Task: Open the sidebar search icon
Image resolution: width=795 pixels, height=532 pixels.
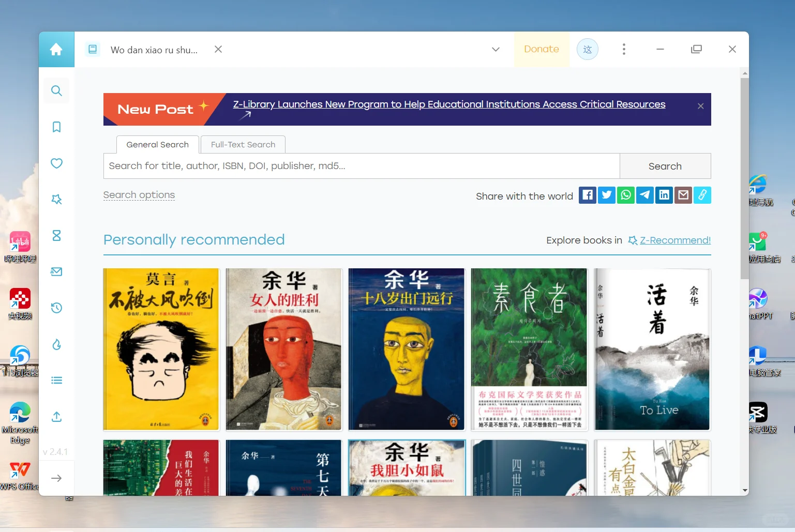Action: [57, 91]
